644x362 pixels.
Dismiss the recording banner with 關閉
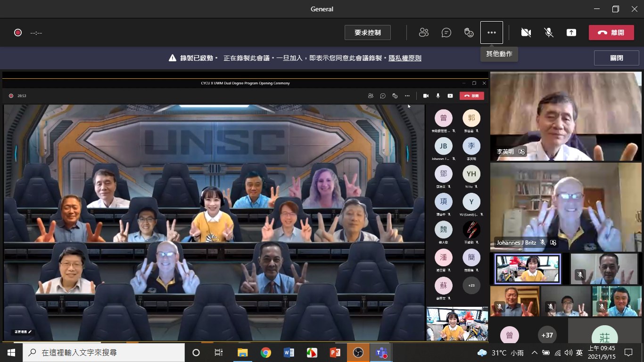pos(617,58)
